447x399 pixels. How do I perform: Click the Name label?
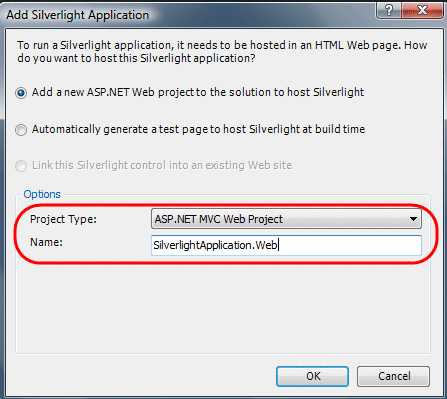point(46,242)
